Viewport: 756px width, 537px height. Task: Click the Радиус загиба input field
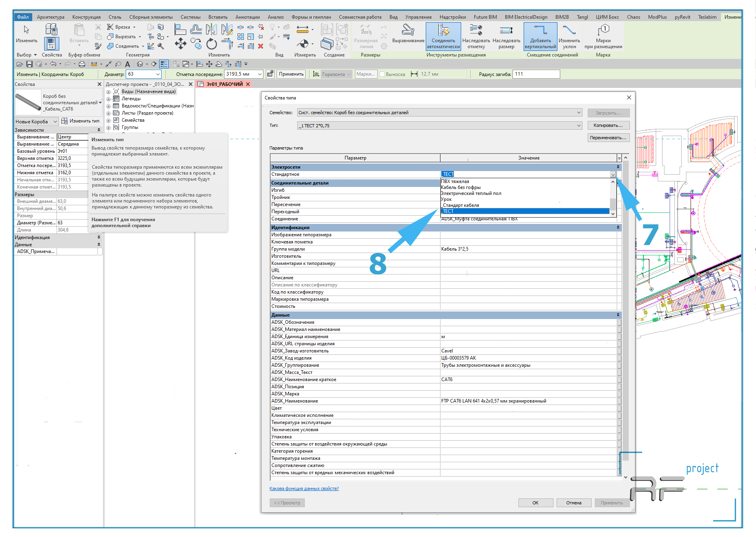pyautogui.click(x=536, y=74)
